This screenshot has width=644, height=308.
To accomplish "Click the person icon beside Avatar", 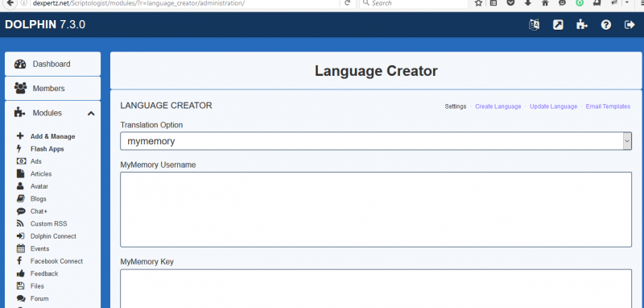I will [20, 186].
